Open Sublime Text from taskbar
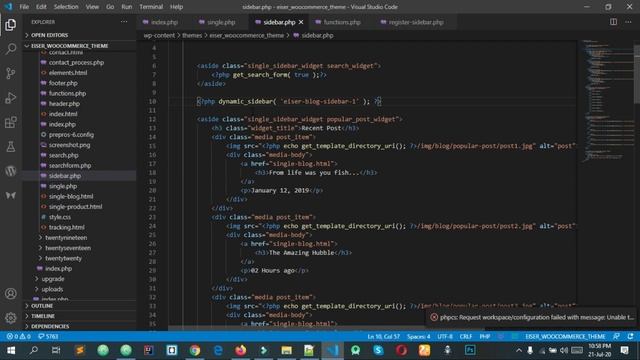640x360 pixels. tap(80, 350)
